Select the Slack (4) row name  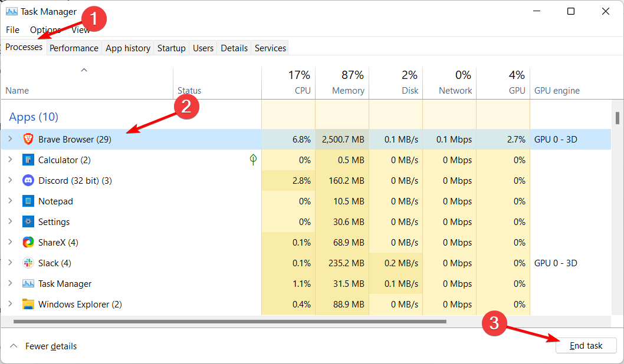pos(54,263)
